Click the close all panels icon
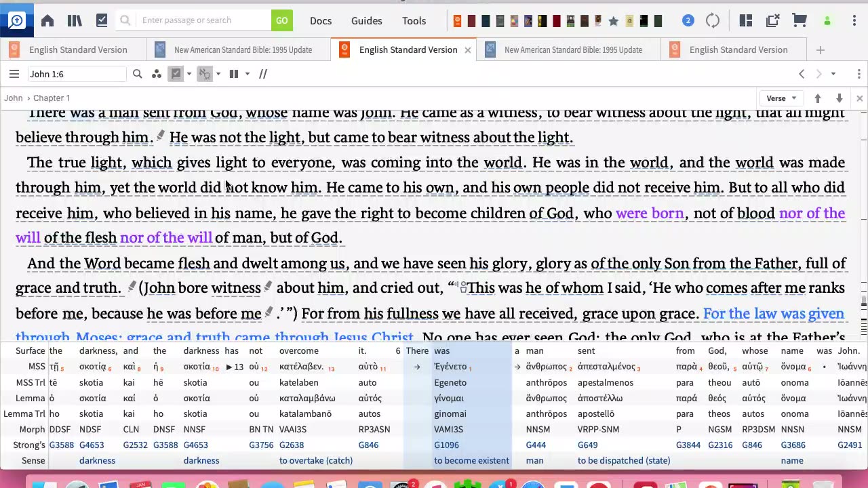The height and width of the screenshot is (488, 868). pyautogui.click(x=772, y=20)
